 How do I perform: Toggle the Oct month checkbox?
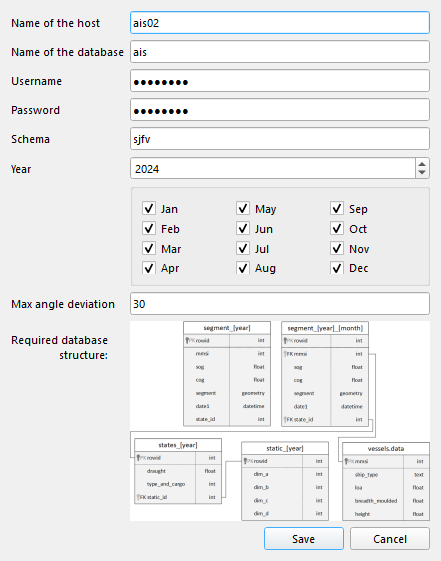337,228
